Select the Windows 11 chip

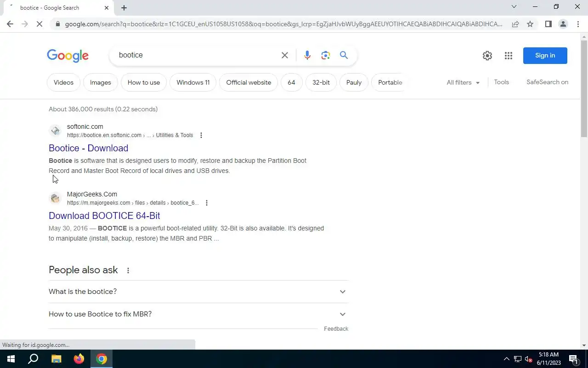193,82
